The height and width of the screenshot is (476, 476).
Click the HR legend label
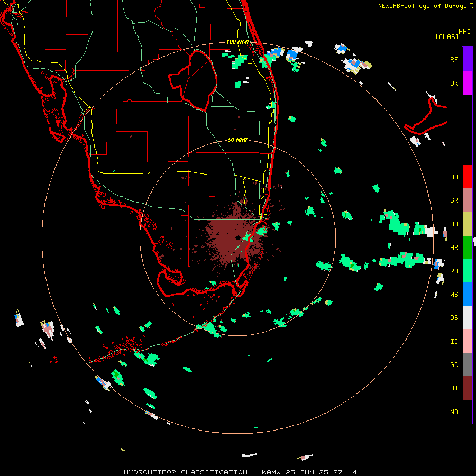pyautogui.click(x=454, y=248)
